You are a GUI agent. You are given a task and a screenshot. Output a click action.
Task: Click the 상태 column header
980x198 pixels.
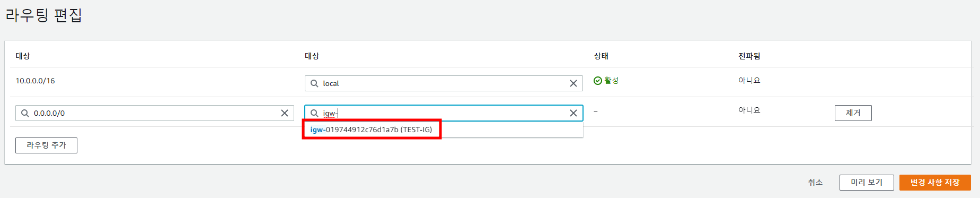click(x=601, y=56)
